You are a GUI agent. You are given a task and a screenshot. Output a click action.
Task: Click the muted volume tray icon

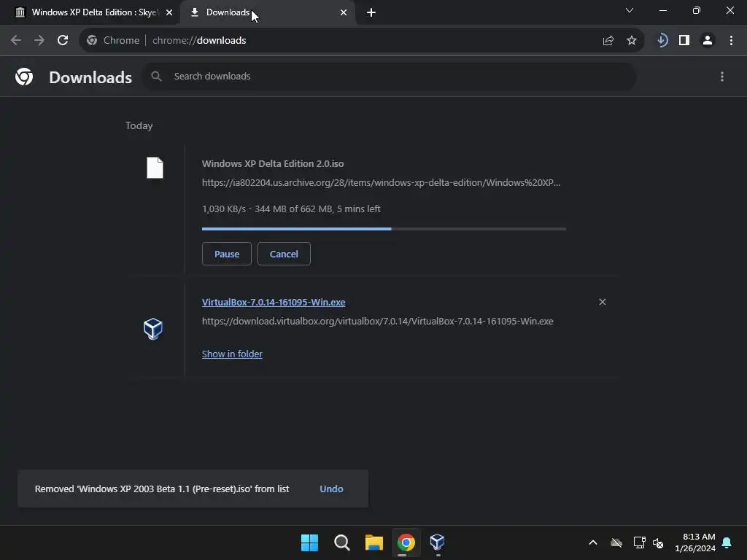pyautogui.click(x=659, y=542)
